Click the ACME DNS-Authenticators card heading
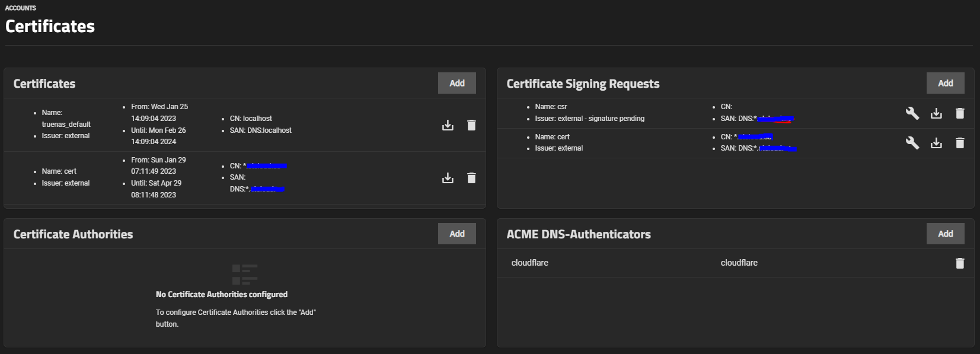Viewport: 980px width, 354px height. point(579,234)
